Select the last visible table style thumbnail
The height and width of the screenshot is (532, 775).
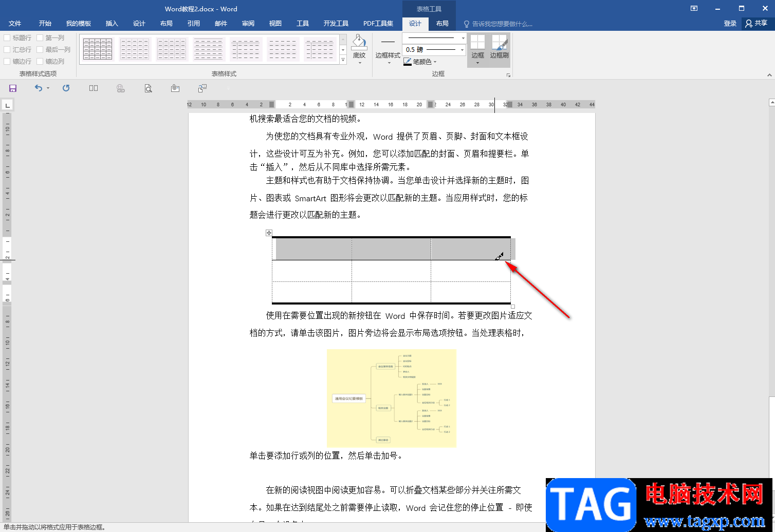click(320, 49)
